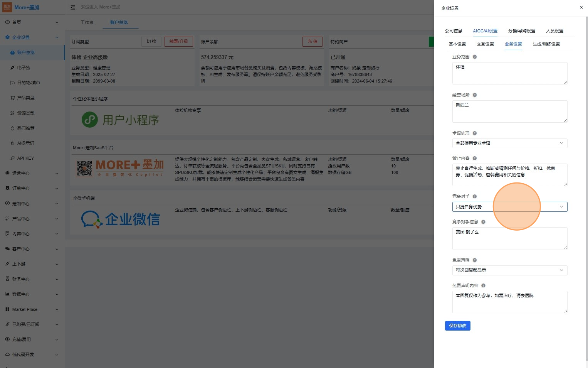Switch to the 分销/导购设置 tab

(x=521, y=31)
